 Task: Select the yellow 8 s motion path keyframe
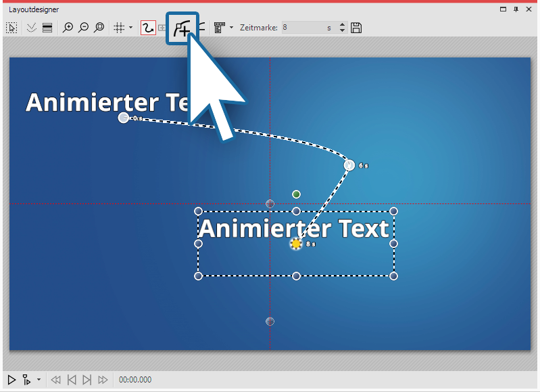295,244
